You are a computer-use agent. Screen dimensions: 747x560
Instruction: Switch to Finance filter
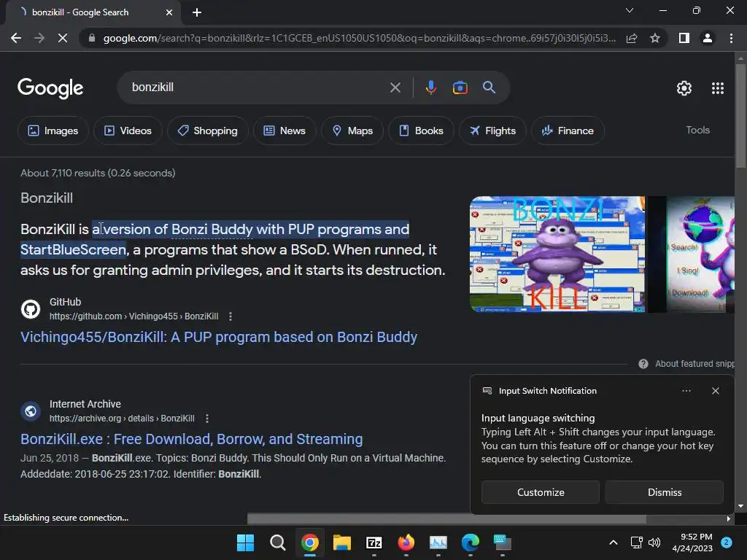point(568,131)
